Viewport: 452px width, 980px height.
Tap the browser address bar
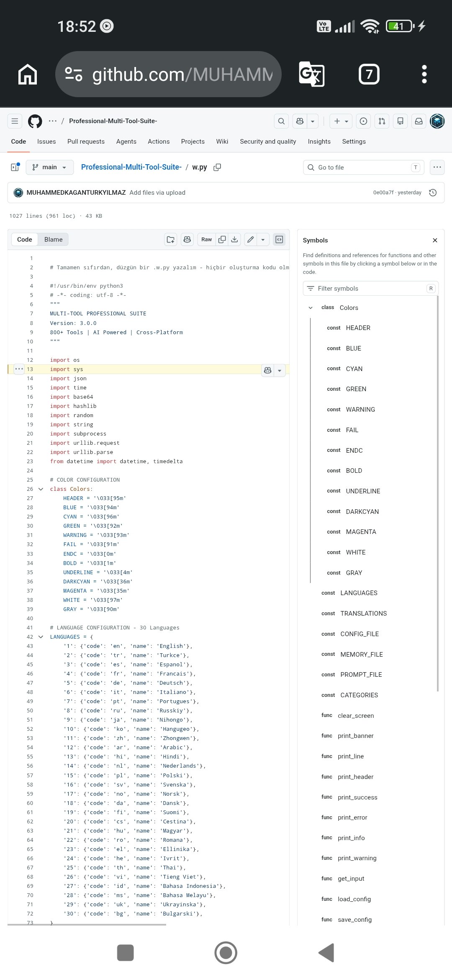click(x=168, y=75)
